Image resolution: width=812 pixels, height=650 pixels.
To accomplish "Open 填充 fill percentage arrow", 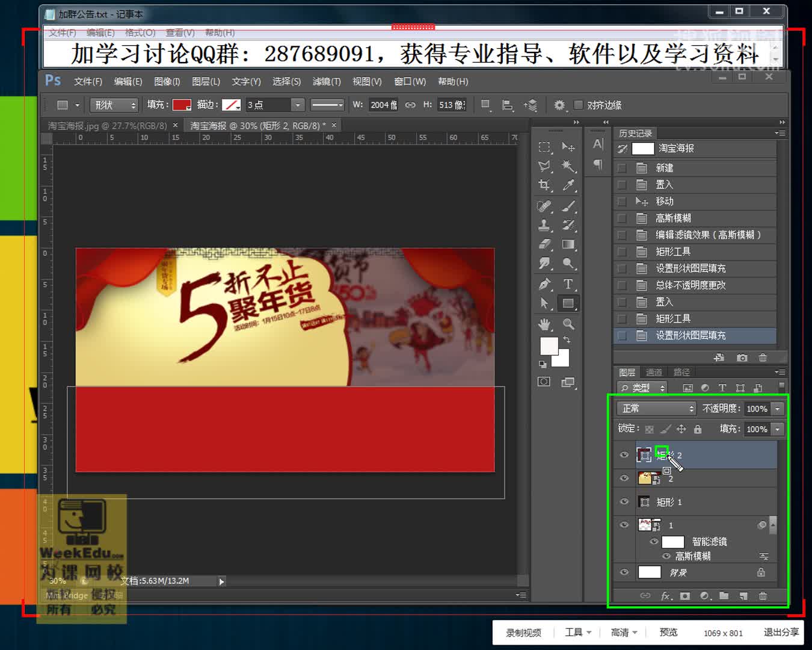I will pos(777,429).
